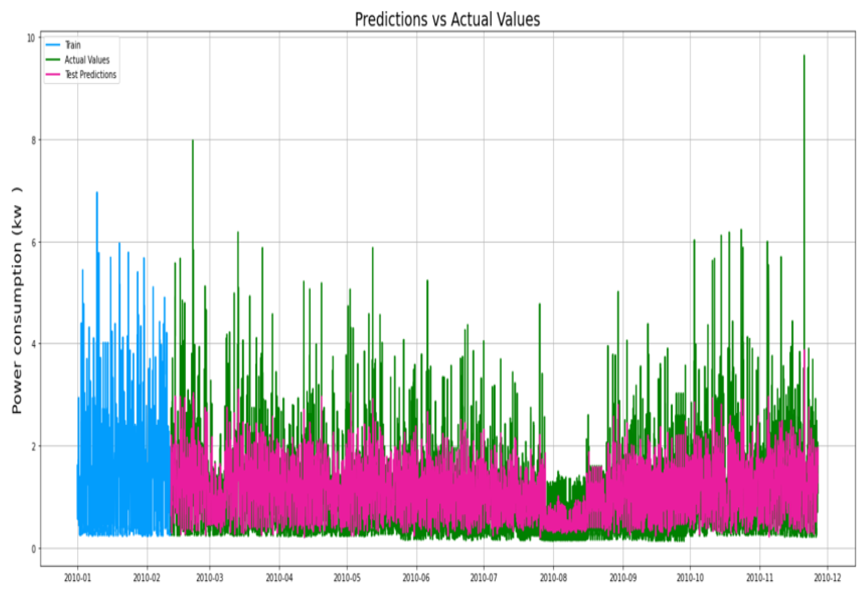This screenshot has width=868, height=595.
Task: Click the 2010-08 x-axis tick label
Action: pos(553,578)
